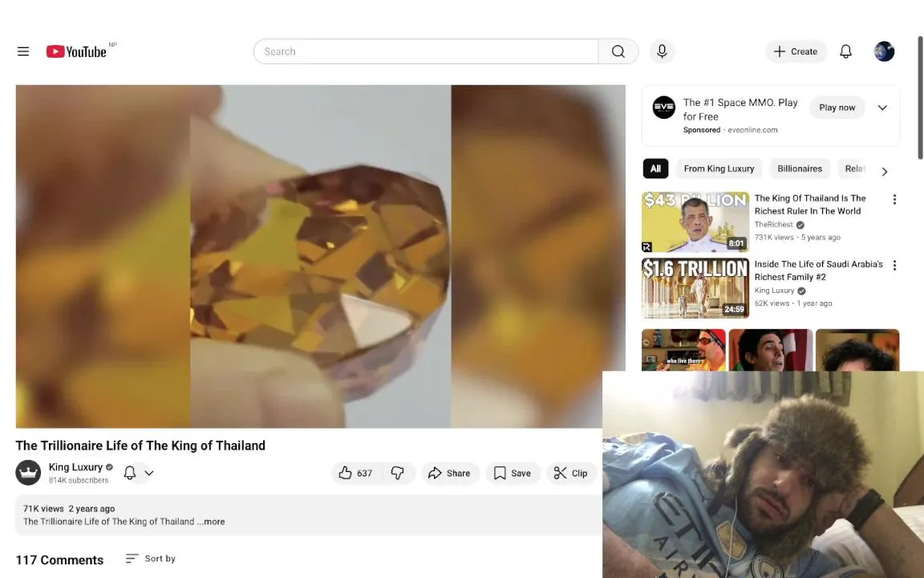924x578 pixels.
Task: Open the account avatar menu
Action: tap(884, 51)
